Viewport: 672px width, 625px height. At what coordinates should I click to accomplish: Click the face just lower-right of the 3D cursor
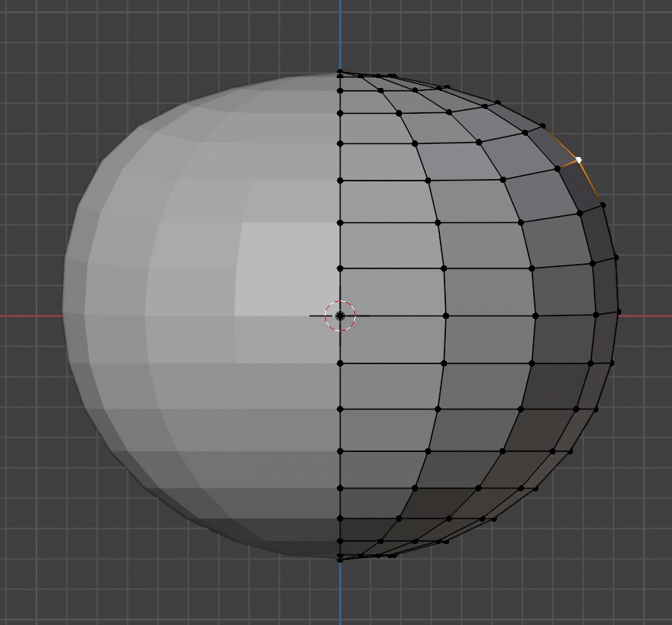391,339
